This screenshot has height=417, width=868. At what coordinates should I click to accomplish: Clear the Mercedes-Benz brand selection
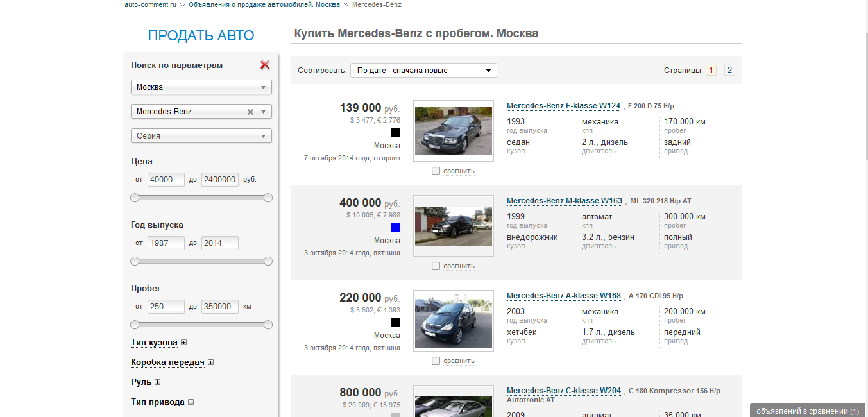(251, 112)
